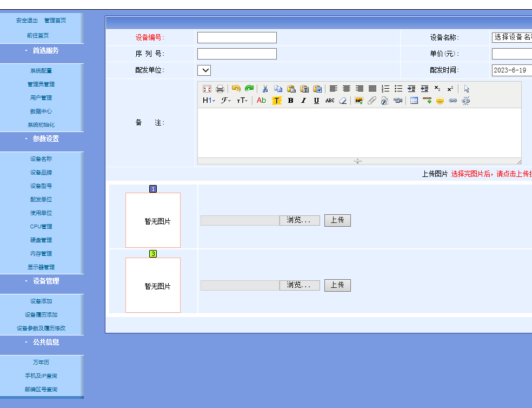
Task: Click 安全退出 link
Action: [27, 21]
